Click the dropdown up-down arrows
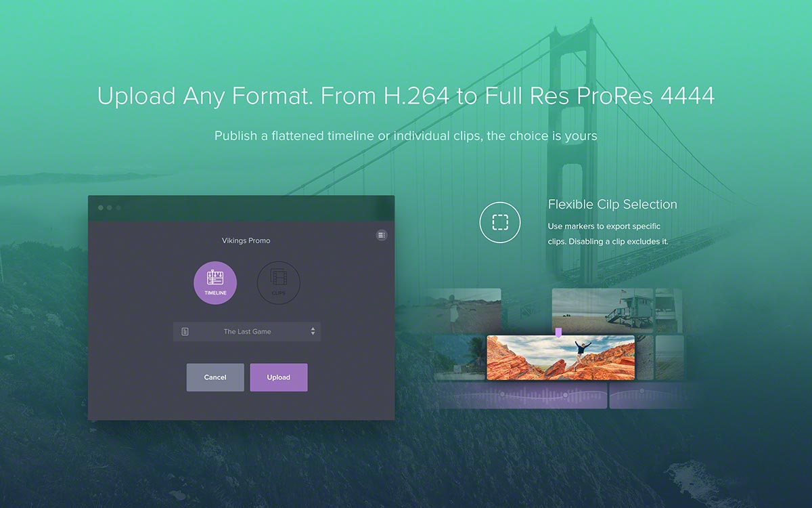Viewport: 812px width, 508px height. 313,331
